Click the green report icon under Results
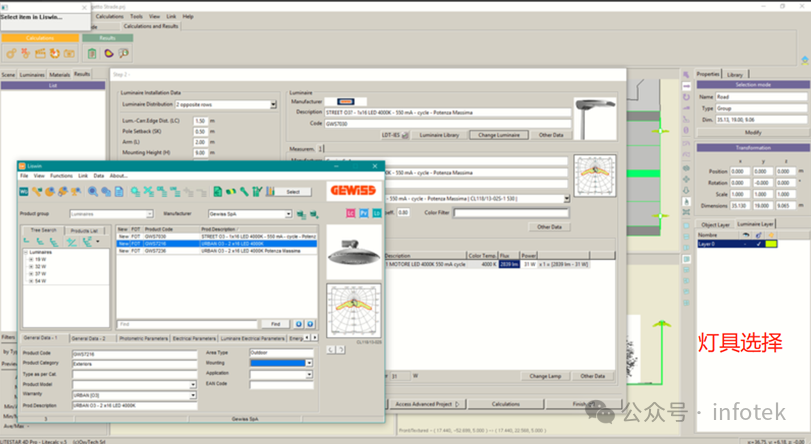Image resolution: width=811 pixels, height=444 pixels. pyautogui.click(x=92, y=53)
